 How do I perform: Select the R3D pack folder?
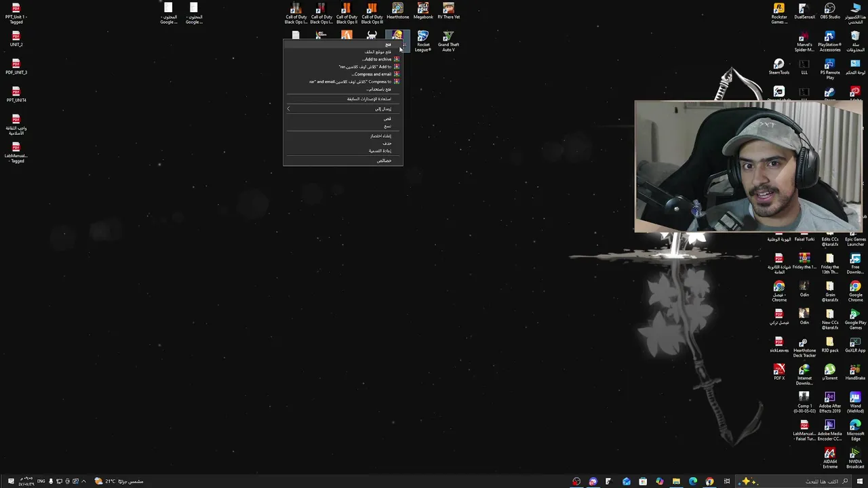tap(830, 345)
